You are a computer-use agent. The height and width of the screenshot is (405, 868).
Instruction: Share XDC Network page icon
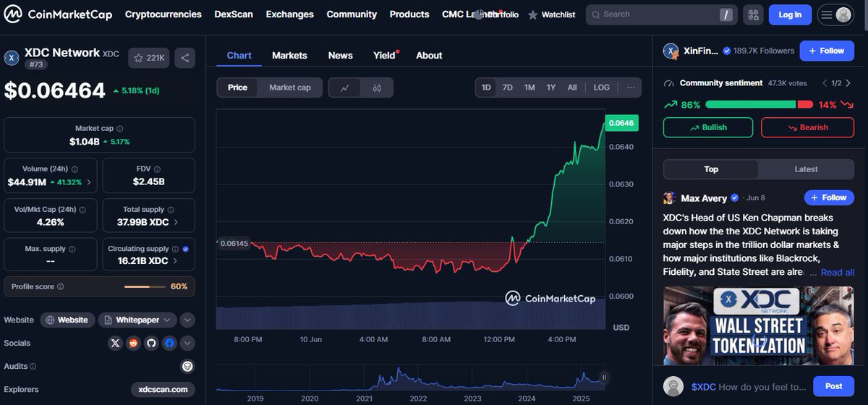click(184, 58)
